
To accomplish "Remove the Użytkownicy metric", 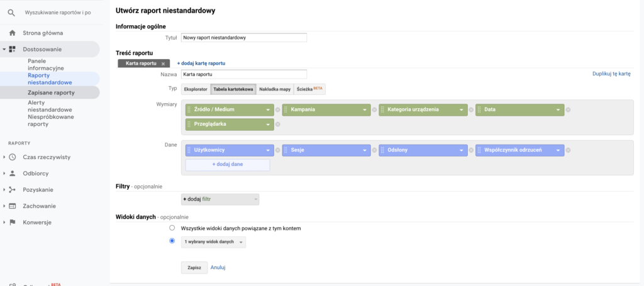I will pyautogui.click(x=277, y=150).
